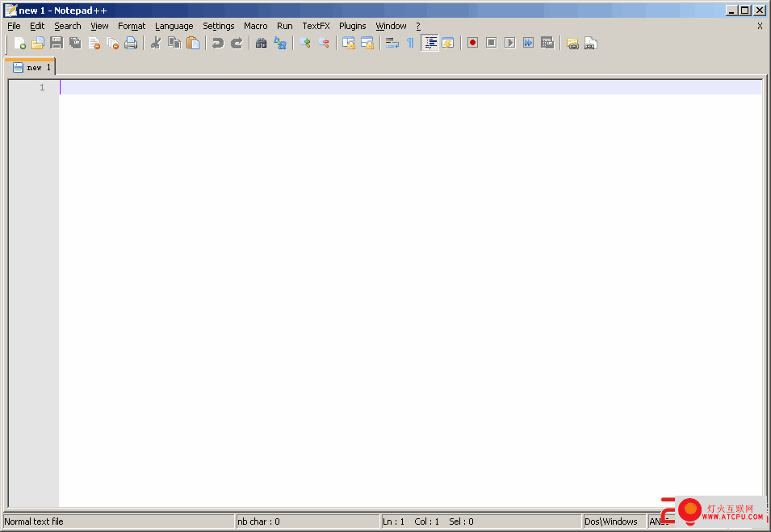771x532 pixels.
Task: Save the file with the floppy disk icon
Action: [x=57, y=44]
